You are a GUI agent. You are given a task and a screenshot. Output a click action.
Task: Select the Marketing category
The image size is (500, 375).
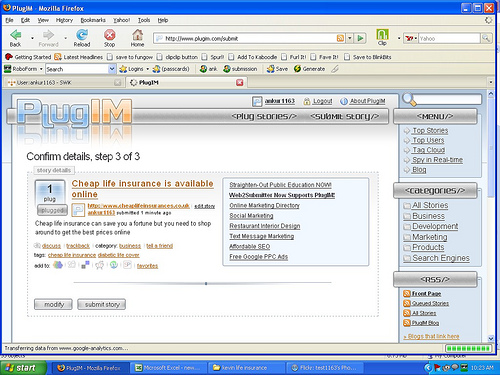430,237
